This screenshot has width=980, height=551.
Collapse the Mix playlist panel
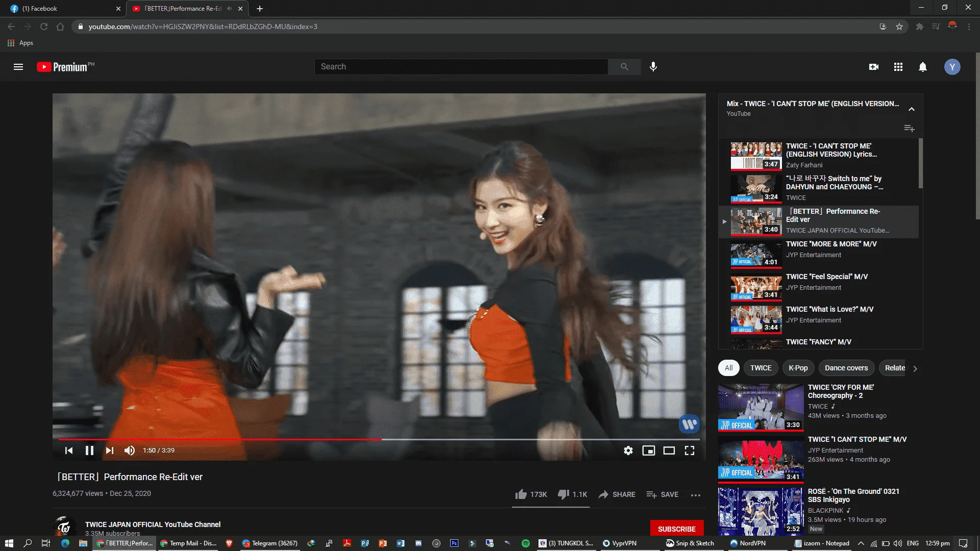(x=912, y=109)
